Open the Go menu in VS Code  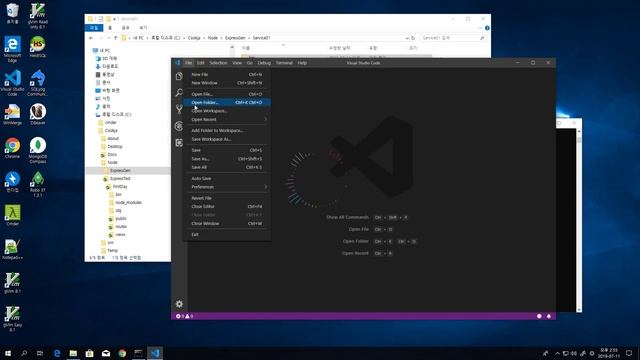249,63
